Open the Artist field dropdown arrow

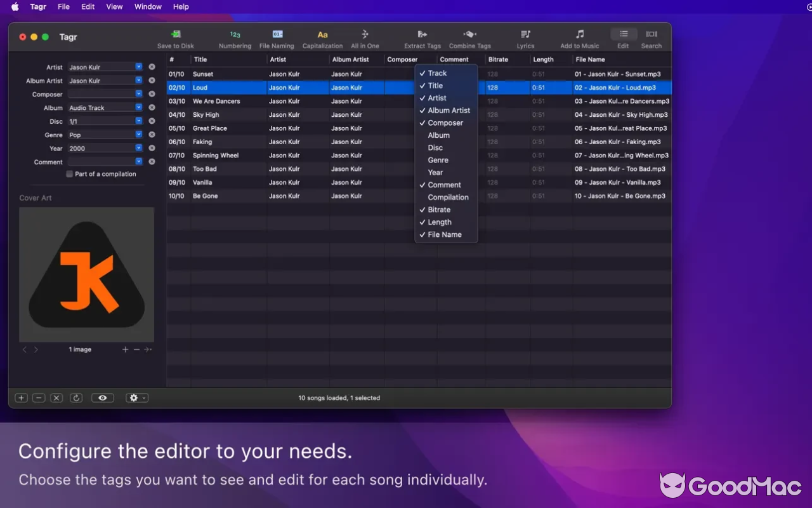tap(138, 67)
